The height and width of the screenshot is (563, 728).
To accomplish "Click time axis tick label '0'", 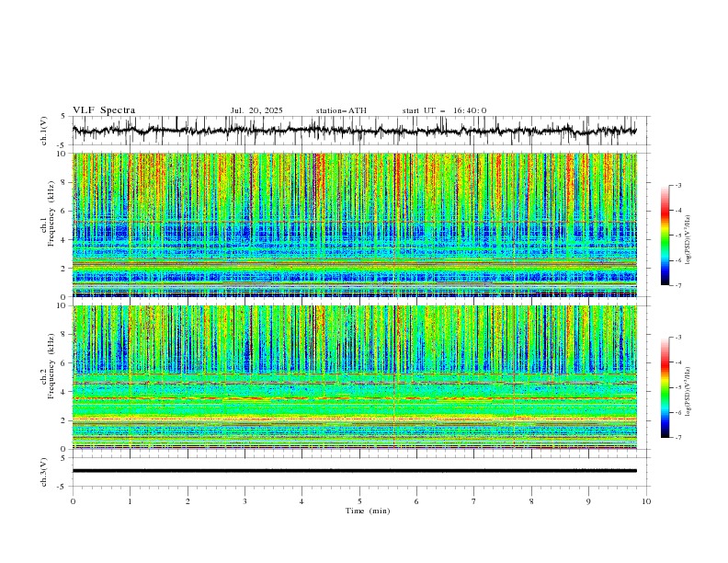I will [73, 501].
